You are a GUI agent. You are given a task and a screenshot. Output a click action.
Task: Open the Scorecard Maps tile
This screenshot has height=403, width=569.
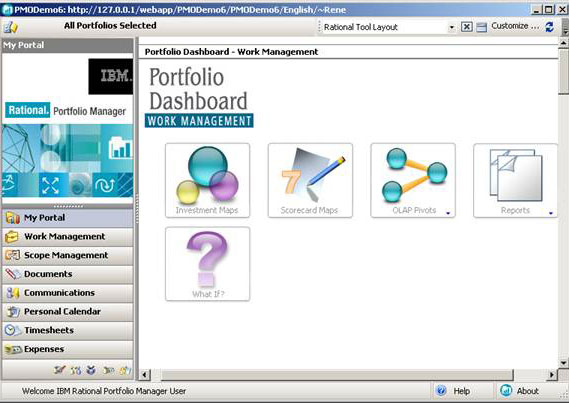point(310,180)
